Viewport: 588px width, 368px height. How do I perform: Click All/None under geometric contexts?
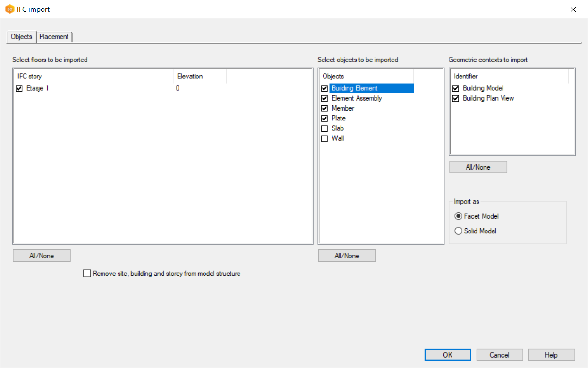coord(478,167)
